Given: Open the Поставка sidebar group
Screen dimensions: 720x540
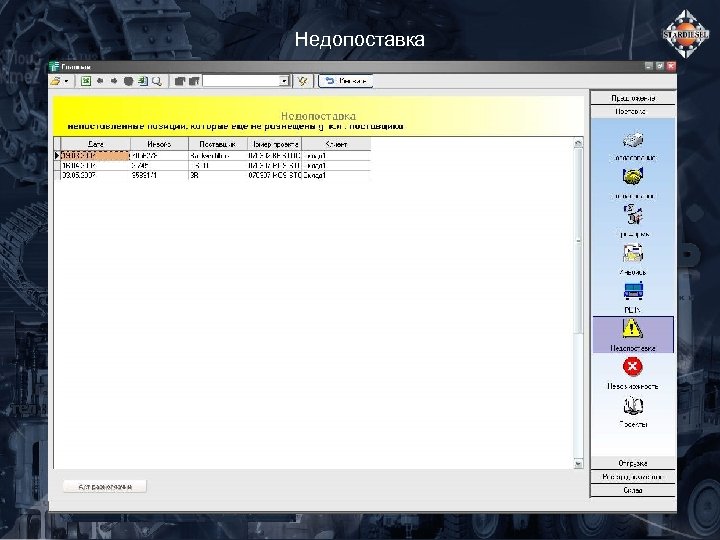Looking at the screenshot, I should (x=633, y=112).
